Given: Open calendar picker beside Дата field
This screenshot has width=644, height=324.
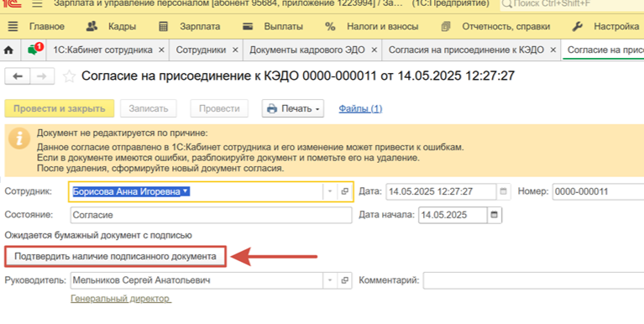Looking at the screenshot, I should click(x=503, y=191).
